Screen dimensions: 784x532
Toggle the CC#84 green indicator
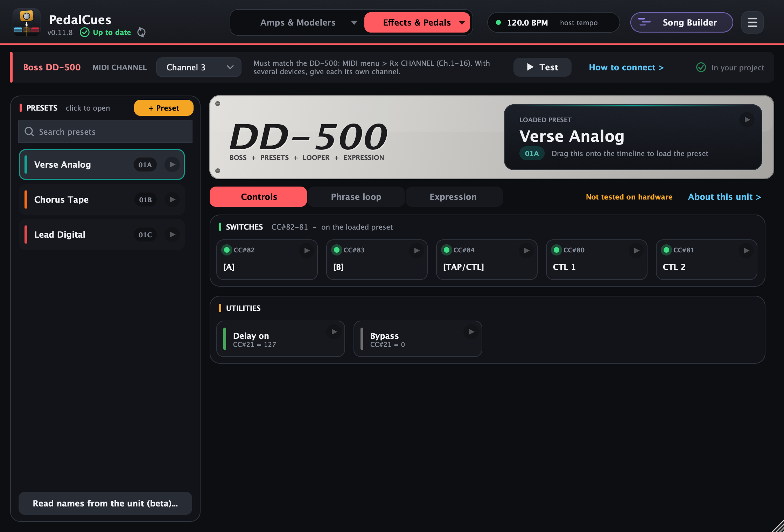[x=447, y=250]
